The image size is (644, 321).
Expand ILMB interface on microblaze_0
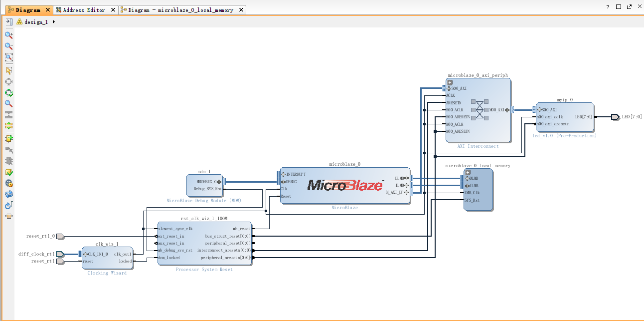click(407, 185)
